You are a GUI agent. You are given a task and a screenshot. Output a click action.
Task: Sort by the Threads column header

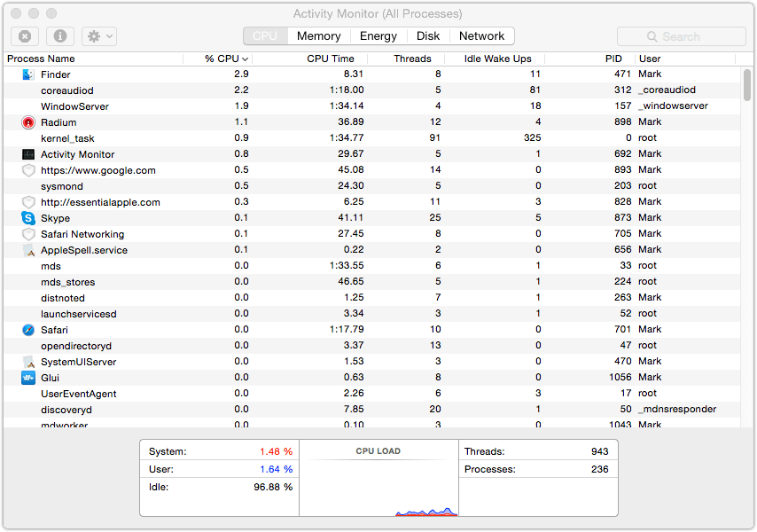pos(406,59)
